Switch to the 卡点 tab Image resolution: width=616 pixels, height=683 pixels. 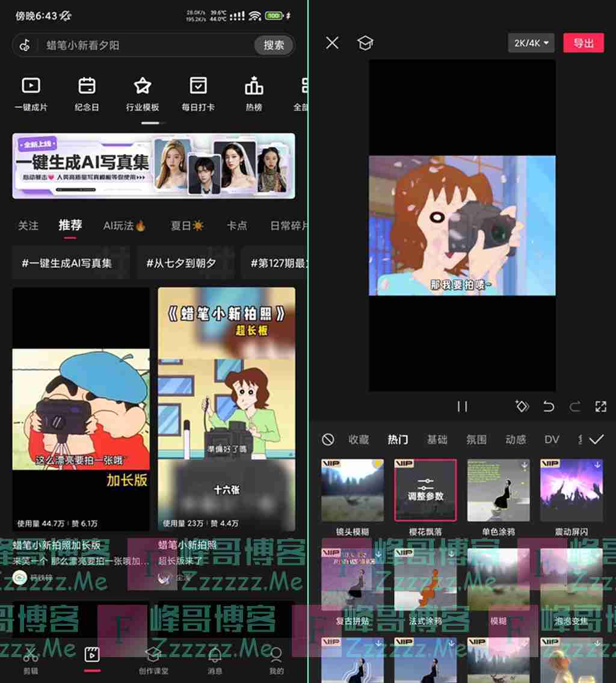(x=237, y=225)
